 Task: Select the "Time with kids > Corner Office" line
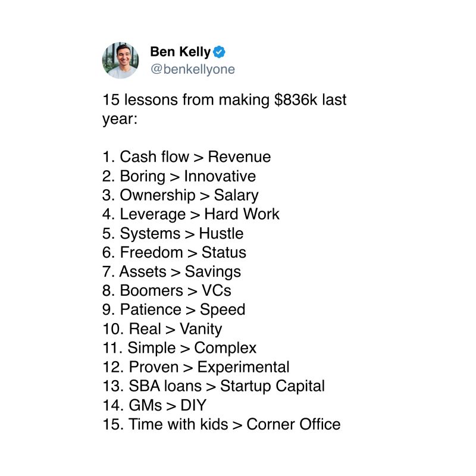tap(221, 424)
